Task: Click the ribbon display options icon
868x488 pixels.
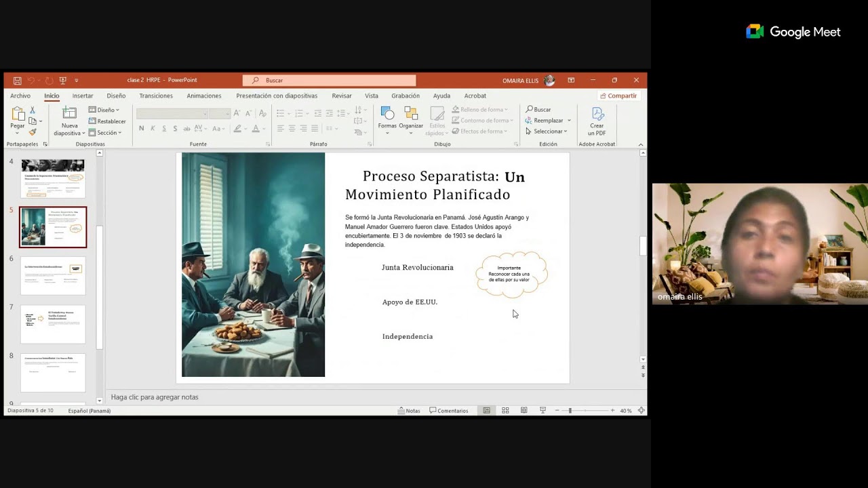Action: click(x=571, y=80)
